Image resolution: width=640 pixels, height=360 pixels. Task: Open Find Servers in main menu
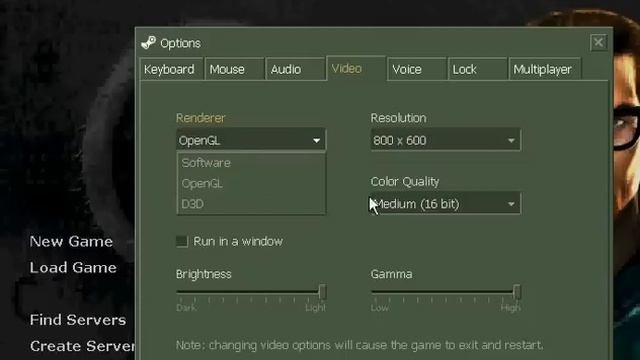pyautogui.click(x=78, y=320)
